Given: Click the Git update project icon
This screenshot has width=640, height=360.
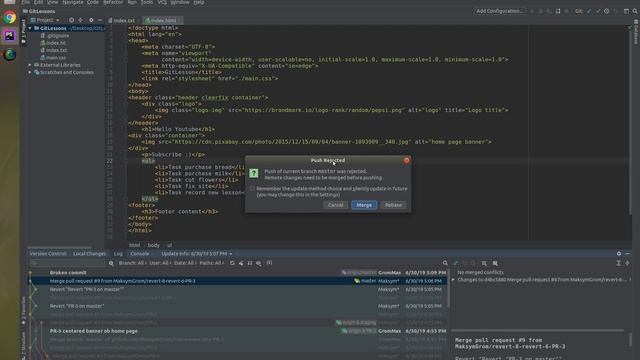Looking at the screenshot, I should click(589, 11).
